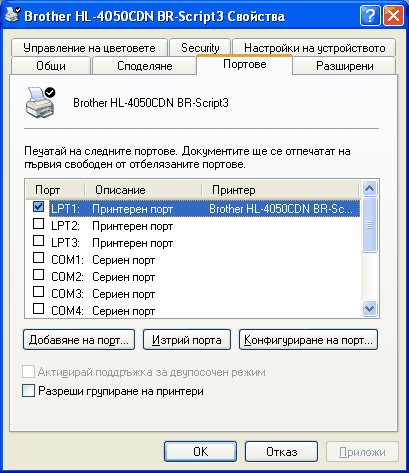Click the help question mark icon
Image resolution: width=409 pixels, height=473 pixels.
[x=370, y=16]
